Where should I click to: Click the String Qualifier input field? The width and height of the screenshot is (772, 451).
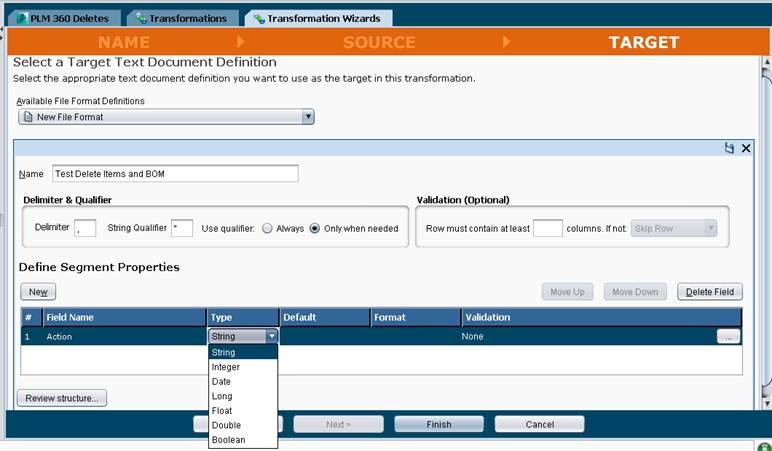(182, 228)
